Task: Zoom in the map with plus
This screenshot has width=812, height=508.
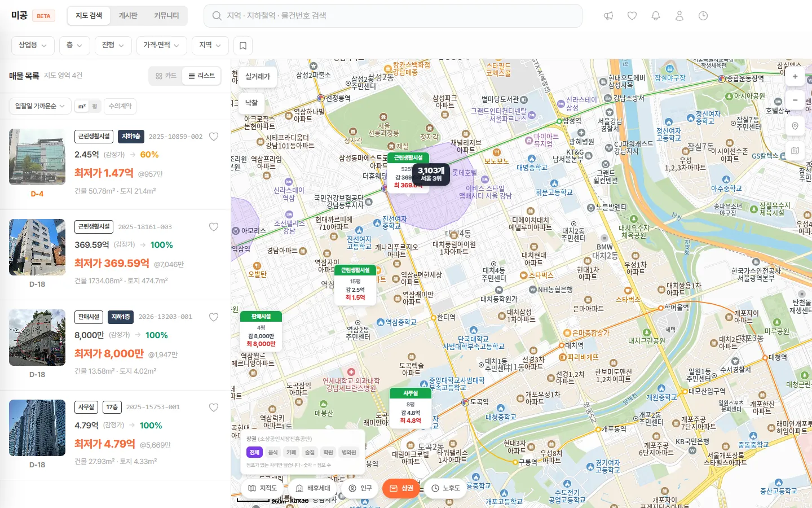Action: [795, 76]
